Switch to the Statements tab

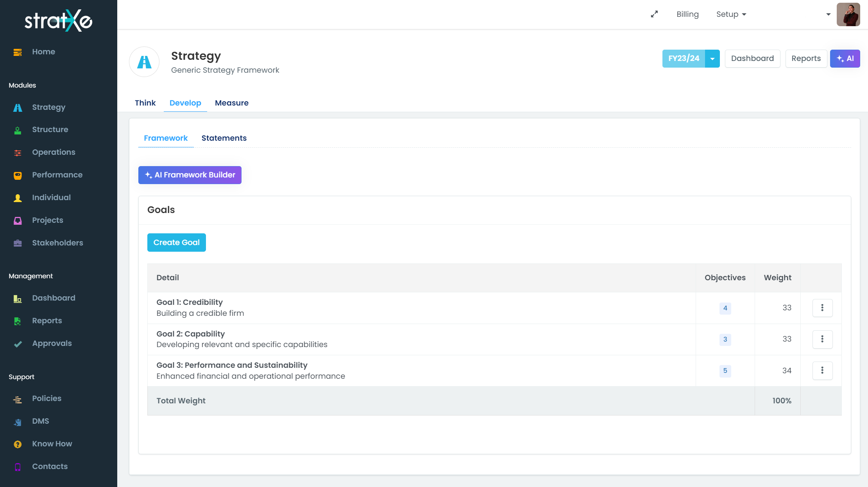[x=224, y=138]
